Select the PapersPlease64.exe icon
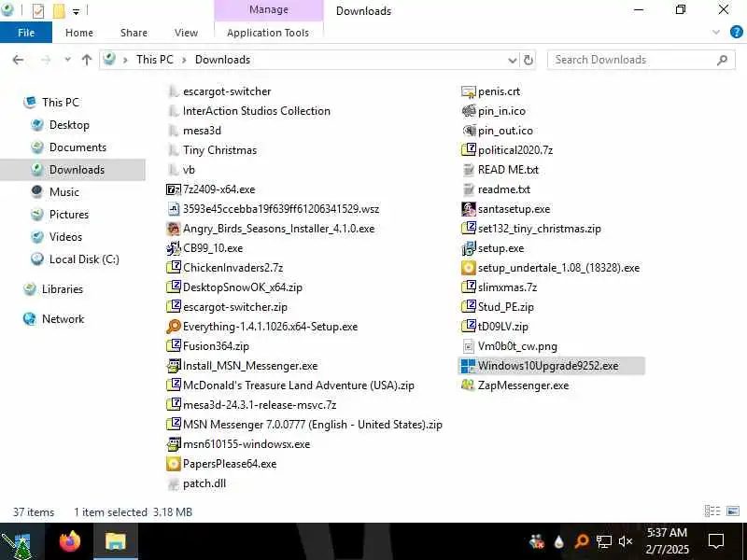This screenshot has height=560, width=747. pos(174,464)
